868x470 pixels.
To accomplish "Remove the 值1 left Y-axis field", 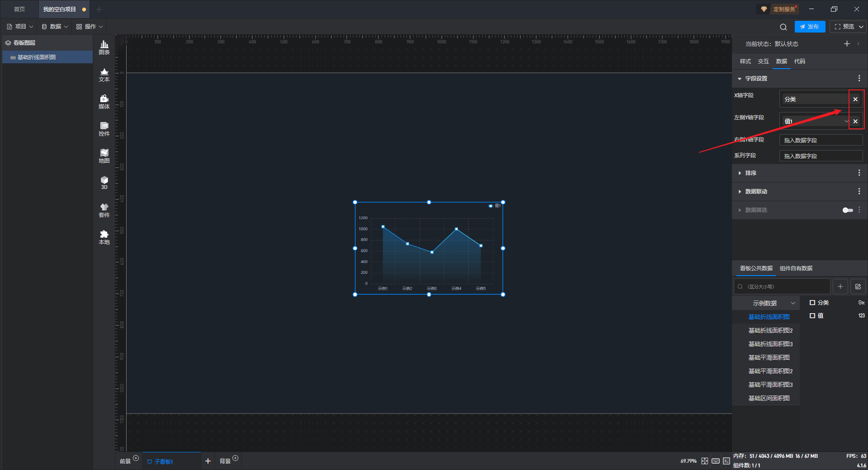I will coord(855,122).
